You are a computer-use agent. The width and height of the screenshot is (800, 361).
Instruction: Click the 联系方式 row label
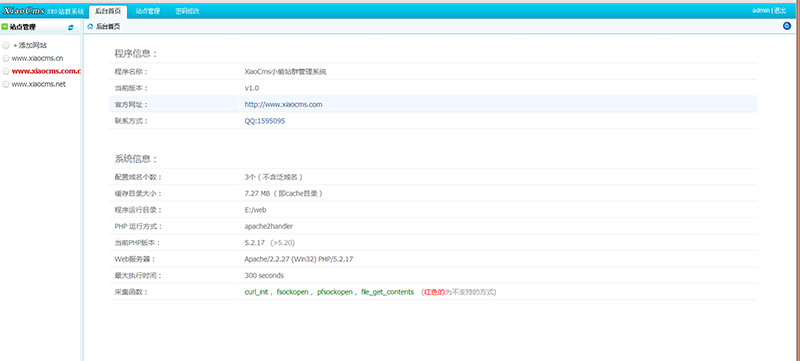point(131,121)
